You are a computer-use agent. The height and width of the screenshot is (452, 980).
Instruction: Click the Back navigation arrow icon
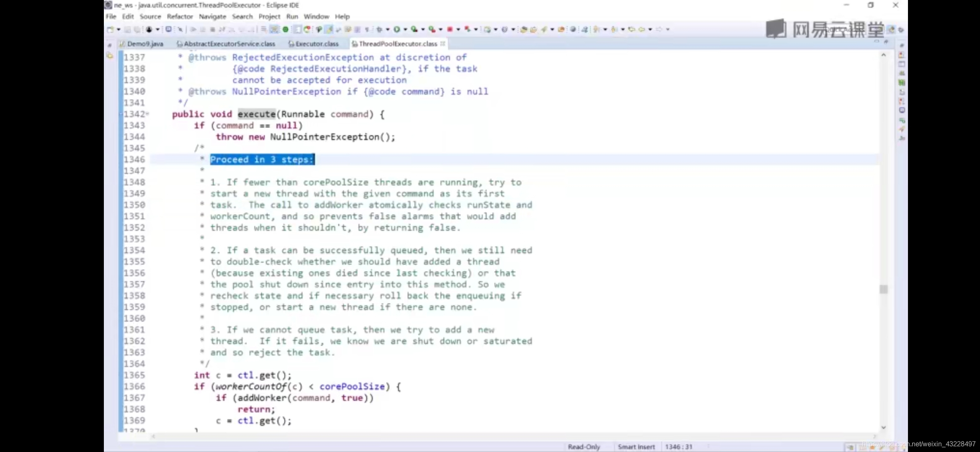(x=642, y=29)
